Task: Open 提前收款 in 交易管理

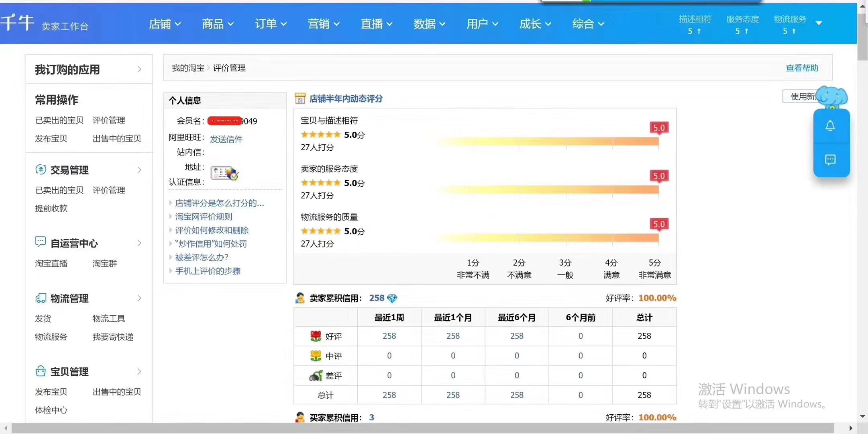Action: [51, 208]
